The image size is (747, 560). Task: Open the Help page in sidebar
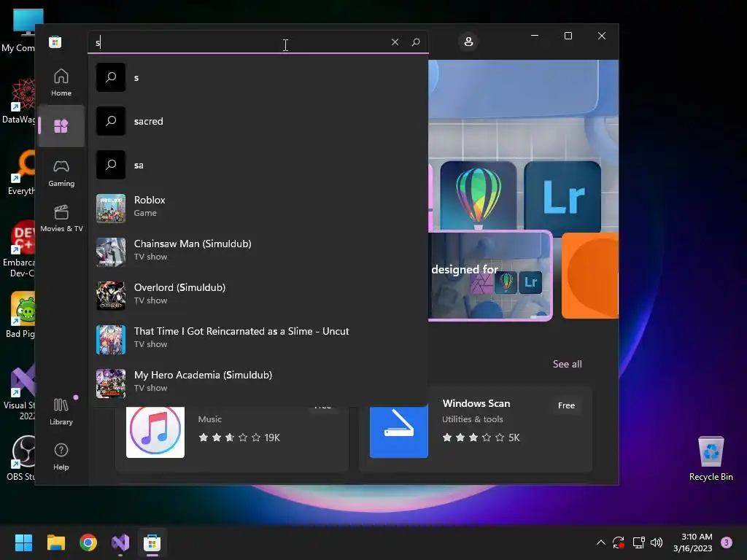coord(61,457)
